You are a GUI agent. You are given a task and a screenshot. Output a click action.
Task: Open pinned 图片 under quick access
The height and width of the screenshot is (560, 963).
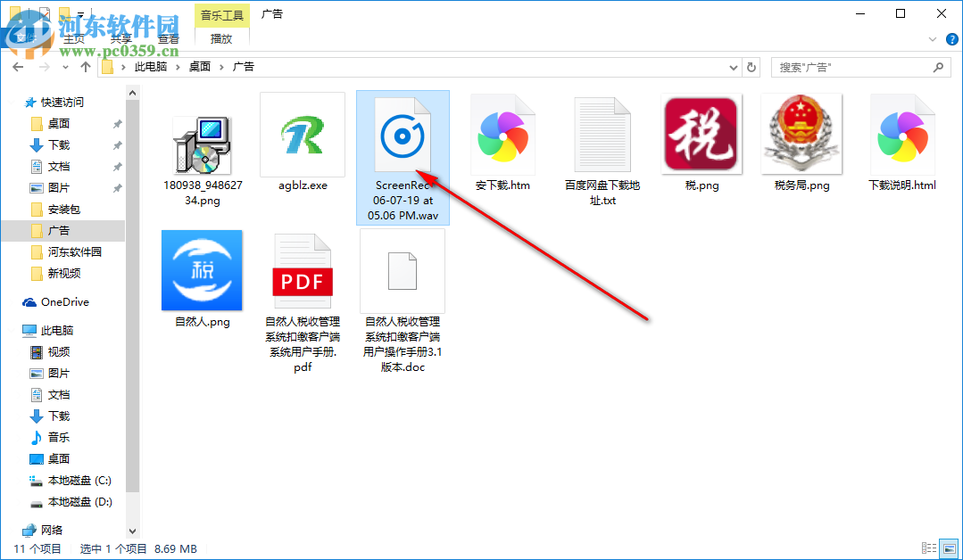pyautogui.click(x=58, y=188)
